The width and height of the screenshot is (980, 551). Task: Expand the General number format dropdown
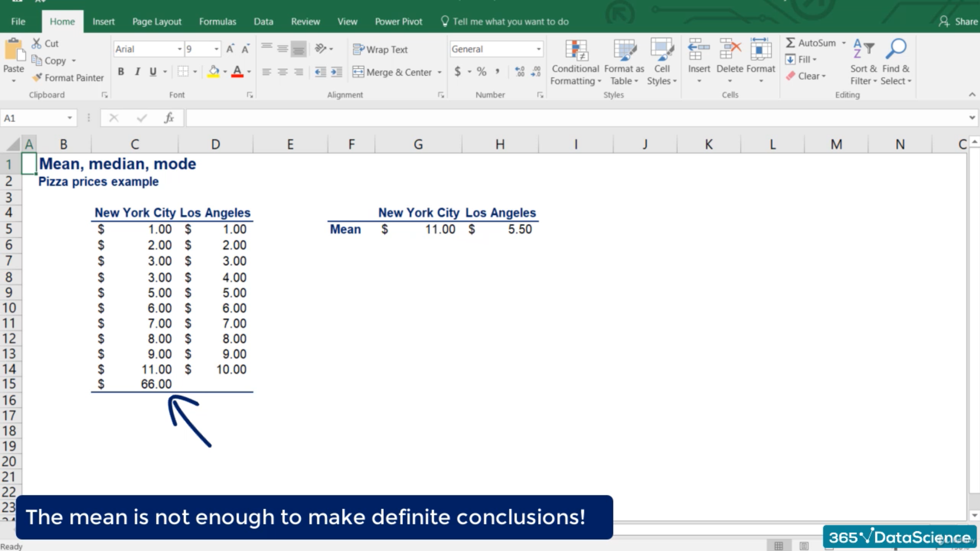click(538, 49)
